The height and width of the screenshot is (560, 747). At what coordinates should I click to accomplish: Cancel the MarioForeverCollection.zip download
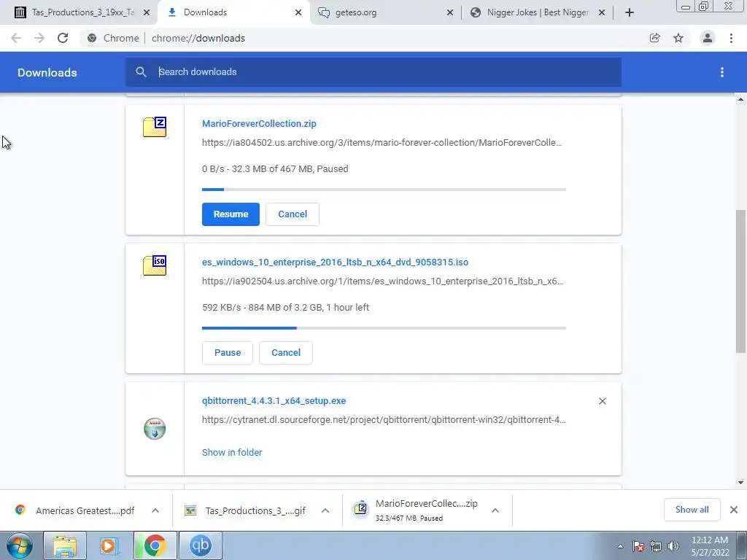click(x=293, y=214)
